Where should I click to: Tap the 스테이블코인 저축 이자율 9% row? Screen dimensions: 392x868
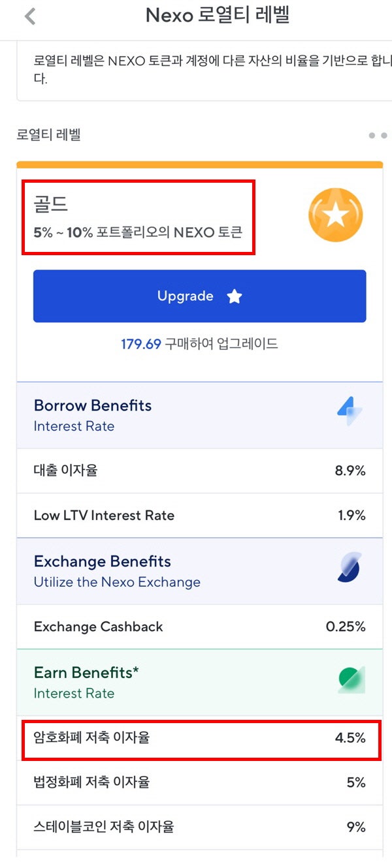[196, 827]
